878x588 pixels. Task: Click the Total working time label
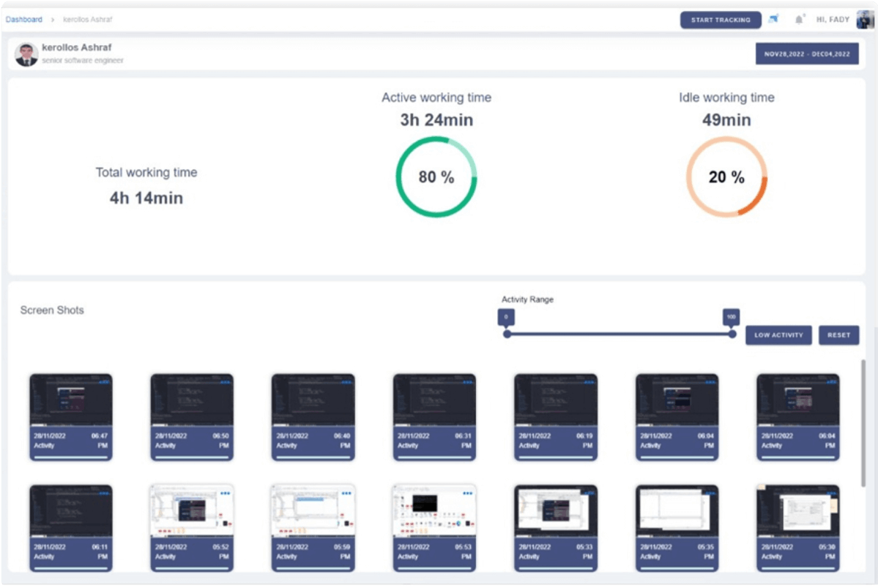tap(146, 173)
